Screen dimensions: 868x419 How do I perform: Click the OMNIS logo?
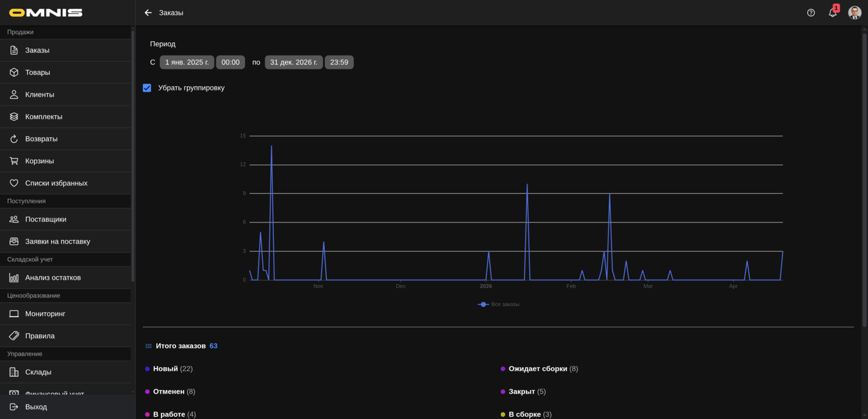click(x=46, y=13)
